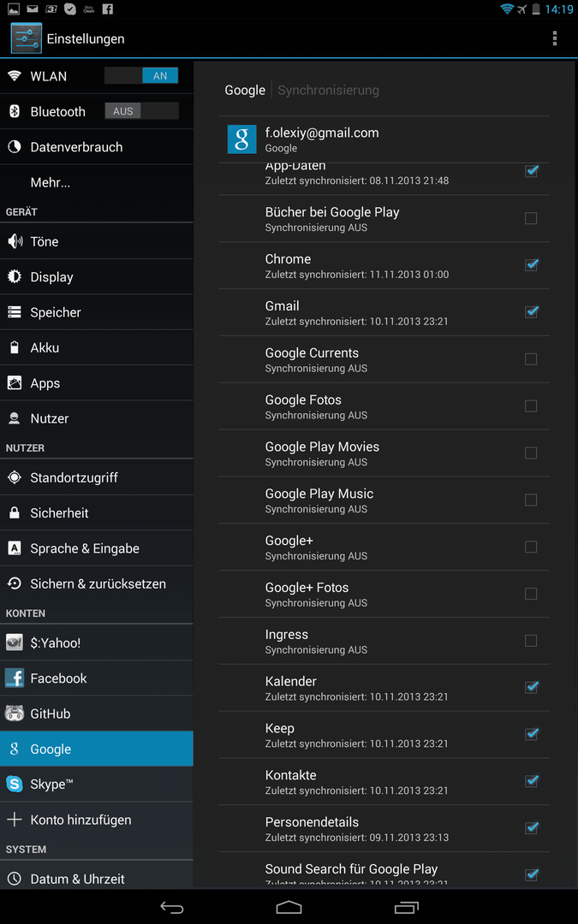Open Sichern & zurücksetzen settings

click(x=98, y=583)
